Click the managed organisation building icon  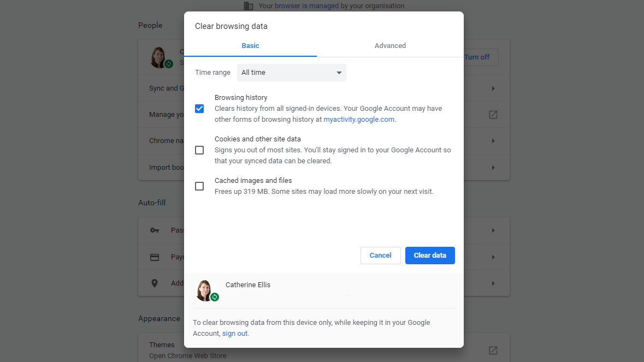coord(248,6)
